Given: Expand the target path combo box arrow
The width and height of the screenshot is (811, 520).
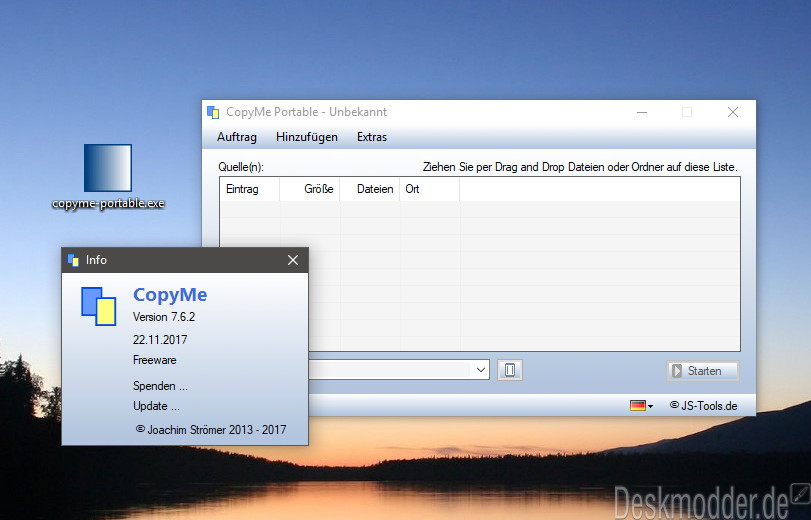Looking at the screenshot, I should tap(480, 370).
